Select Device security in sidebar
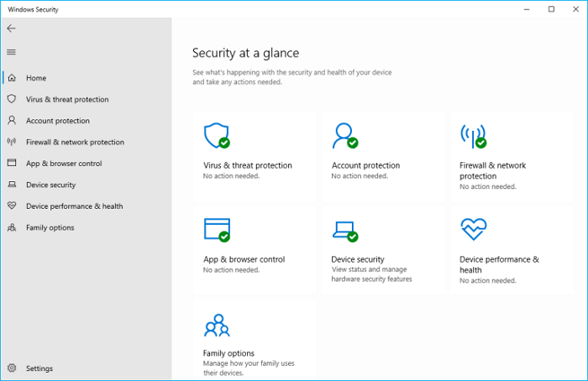 [x=50, y=185]
